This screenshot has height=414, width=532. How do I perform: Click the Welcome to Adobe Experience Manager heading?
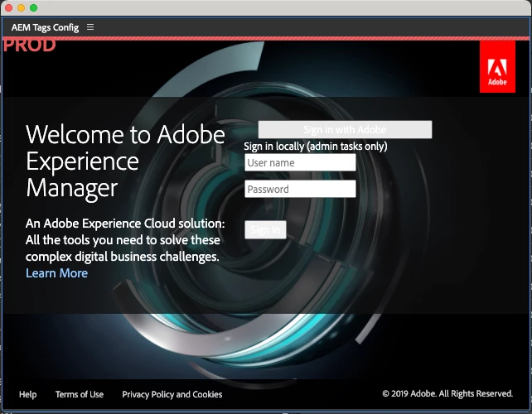click(x=125, y=161)
